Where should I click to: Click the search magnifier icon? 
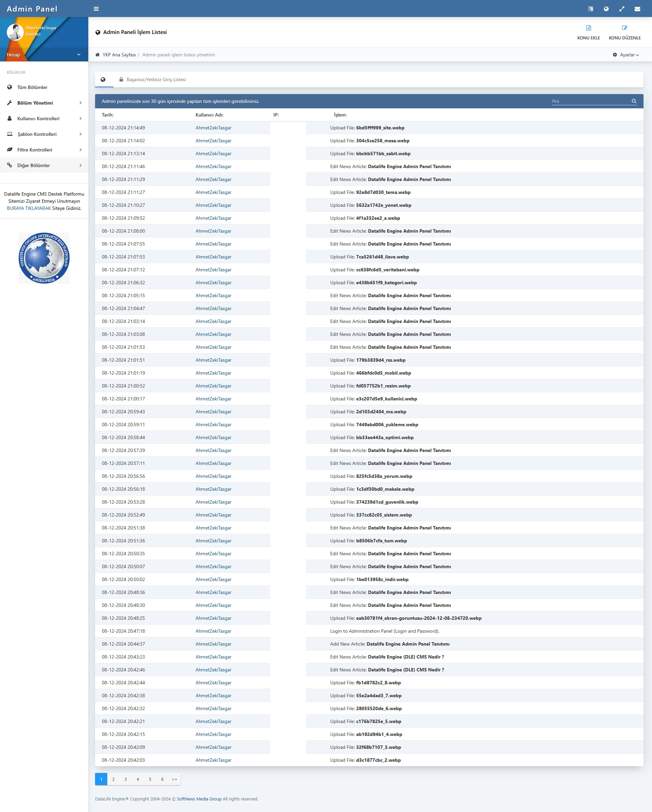(634, 101)
